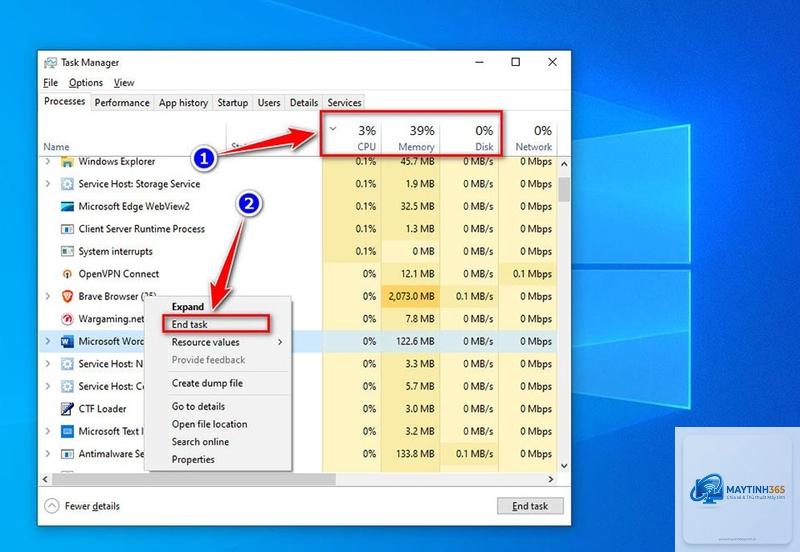Open the File menu
800x552 pixels.
tap(51, 83)
